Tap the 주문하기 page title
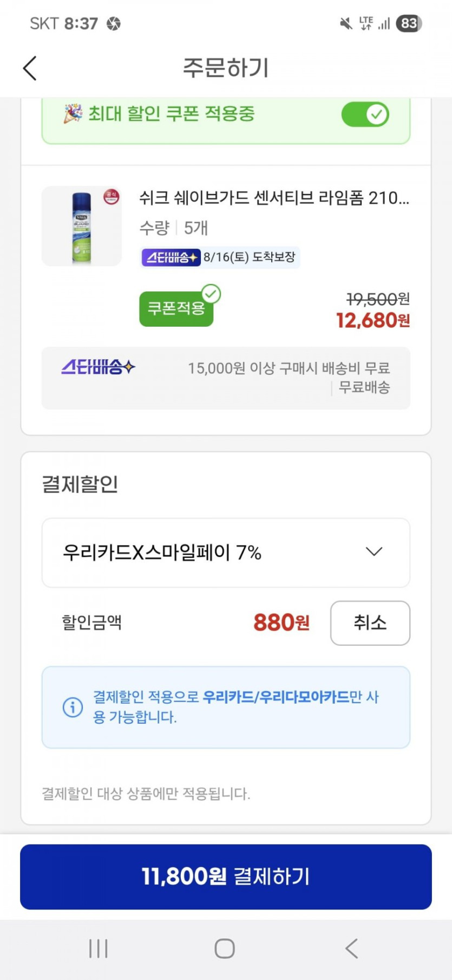452x980 pixels. pos(226,68)
